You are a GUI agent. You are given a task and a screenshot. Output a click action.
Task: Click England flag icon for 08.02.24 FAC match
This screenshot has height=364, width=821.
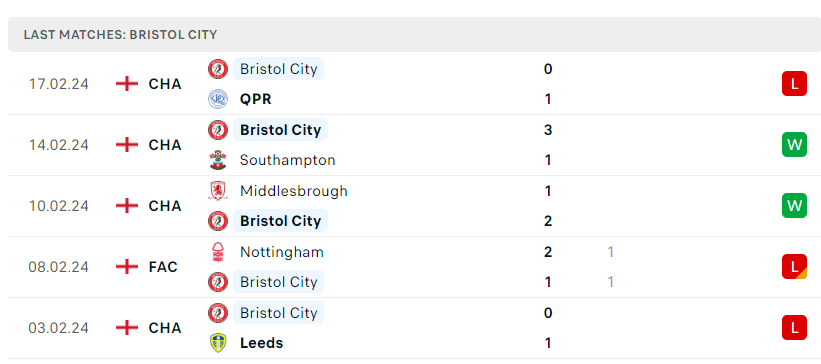coord(127,267)
